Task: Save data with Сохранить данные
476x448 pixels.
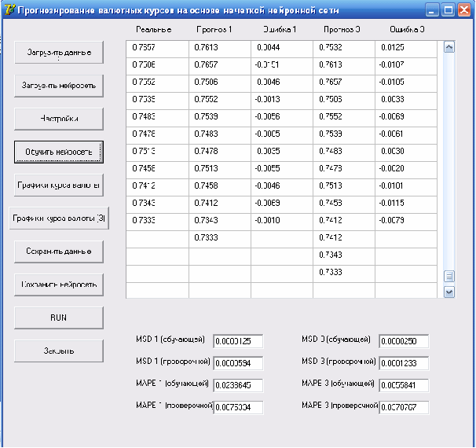Action: click(x=59, y=252)
